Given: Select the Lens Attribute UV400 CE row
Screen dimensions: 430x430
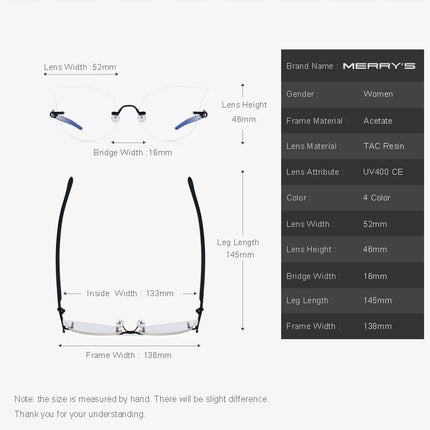Looking at the screenshot, I should click(352, 172).
